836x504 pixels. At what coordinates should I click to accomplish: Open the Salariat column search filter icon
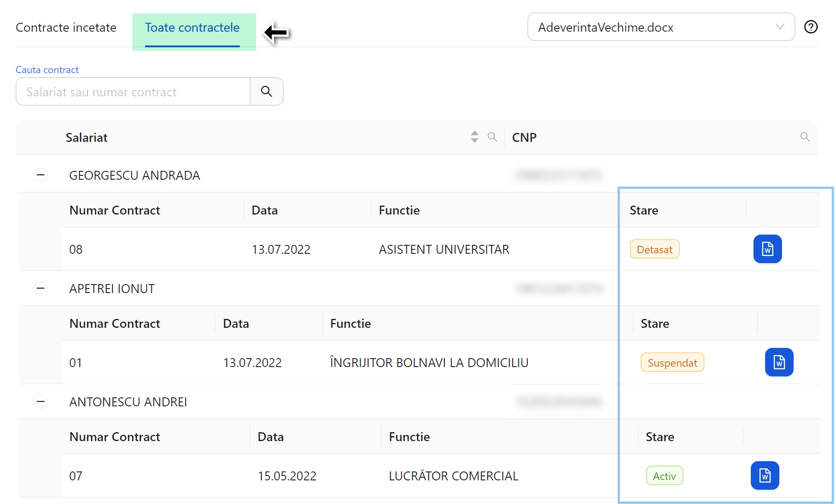click(492, 137)
